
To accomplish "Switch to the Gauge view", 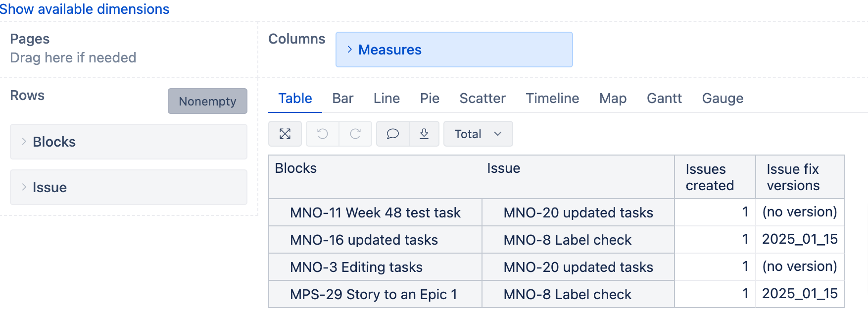I will [x=723, y=98].
